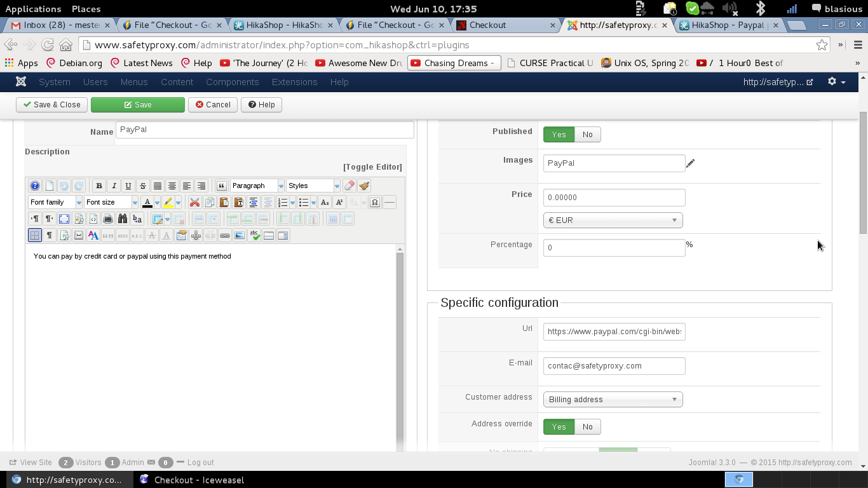Underline the selected text
The width and height of the screenshot is (868, 488).
[x=128, y=186]
